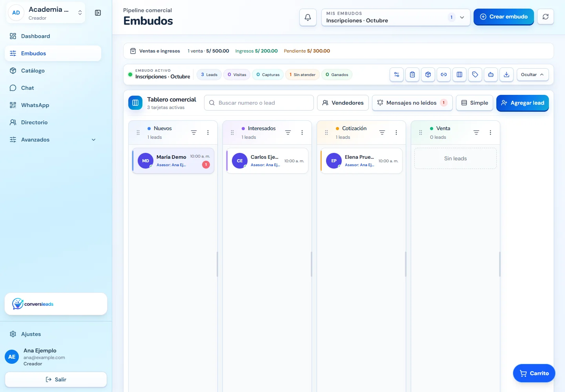Toggle the Mensajes no leídos filter
The width and height of the screenshot is (565, 392).
(412, 103)
